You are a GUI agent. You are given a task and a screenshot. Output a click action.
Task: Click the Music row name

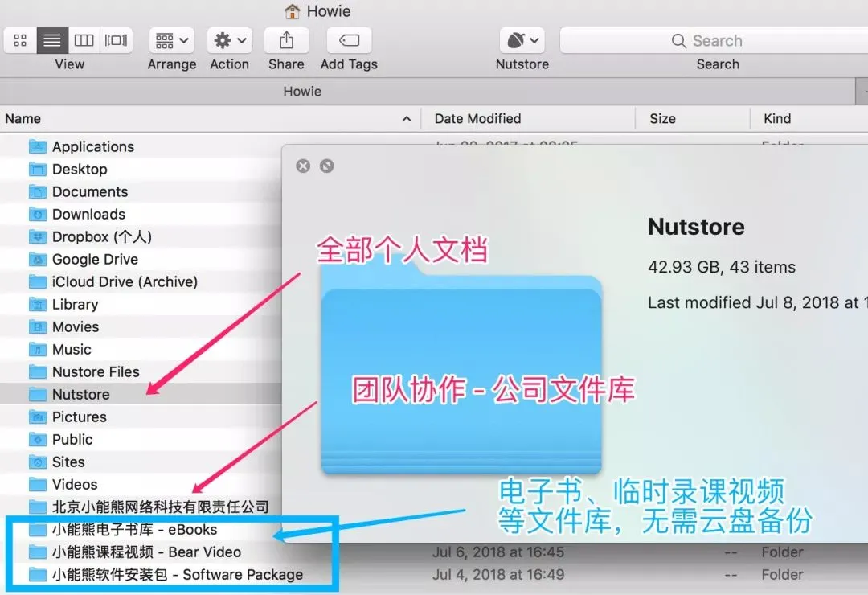click(x=72, y=350)
